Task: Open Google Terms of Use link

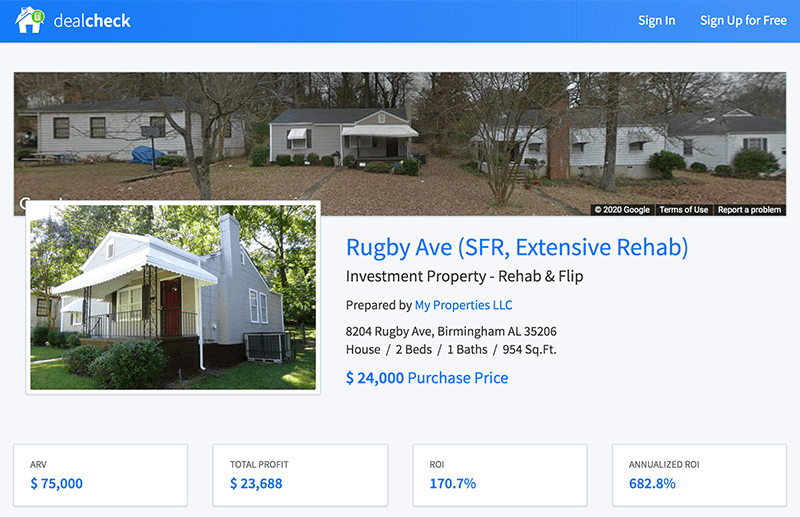Action: pyautogui.click(x=683, y=210)
